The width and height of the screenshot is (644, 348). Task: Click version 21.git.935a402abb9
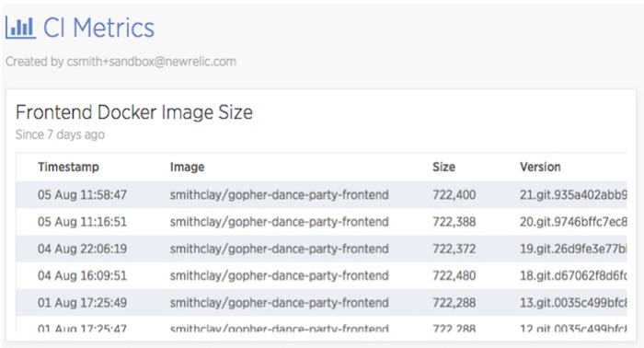(573, 194)
